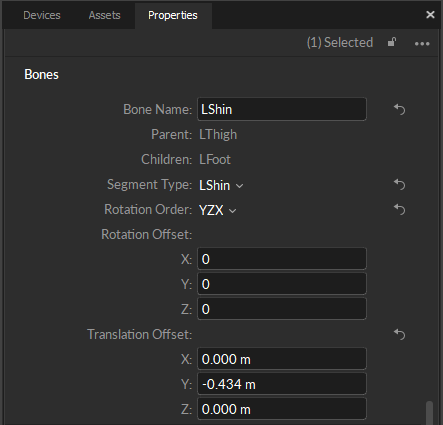The height and width of the screenshot is (425, 443).
Task: Reset the Segment Type value
Action: [x=399, y=184]
